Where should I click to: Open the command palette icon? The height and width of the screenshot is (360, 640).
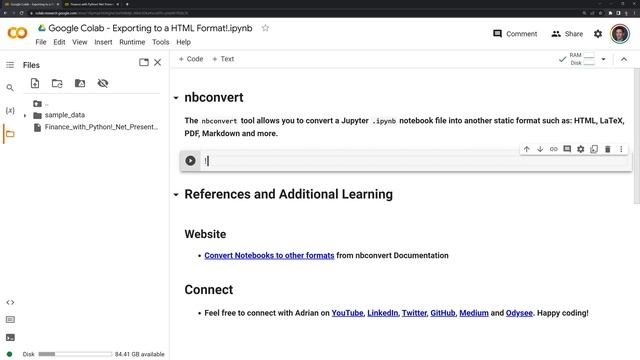pos(10,320)
